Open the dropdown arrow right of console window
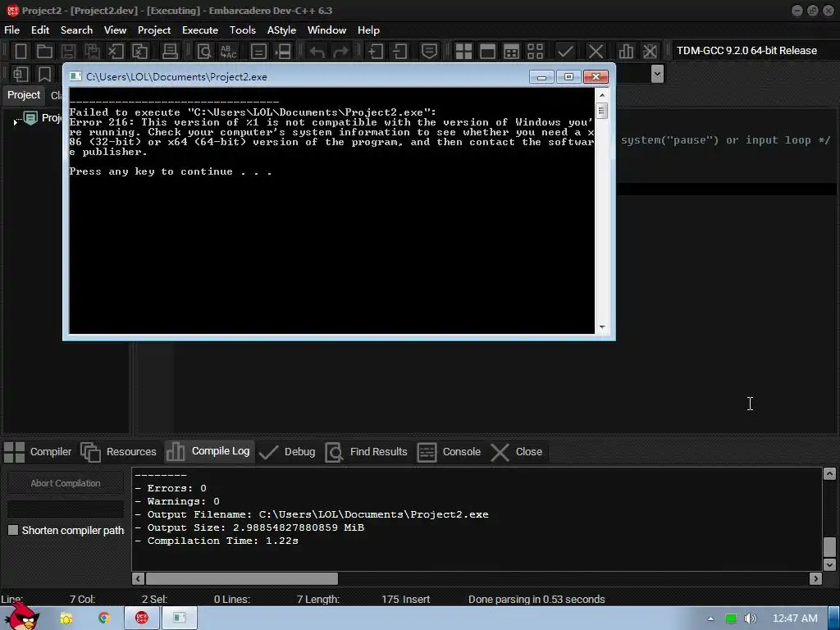 click(x=657, y=74)
